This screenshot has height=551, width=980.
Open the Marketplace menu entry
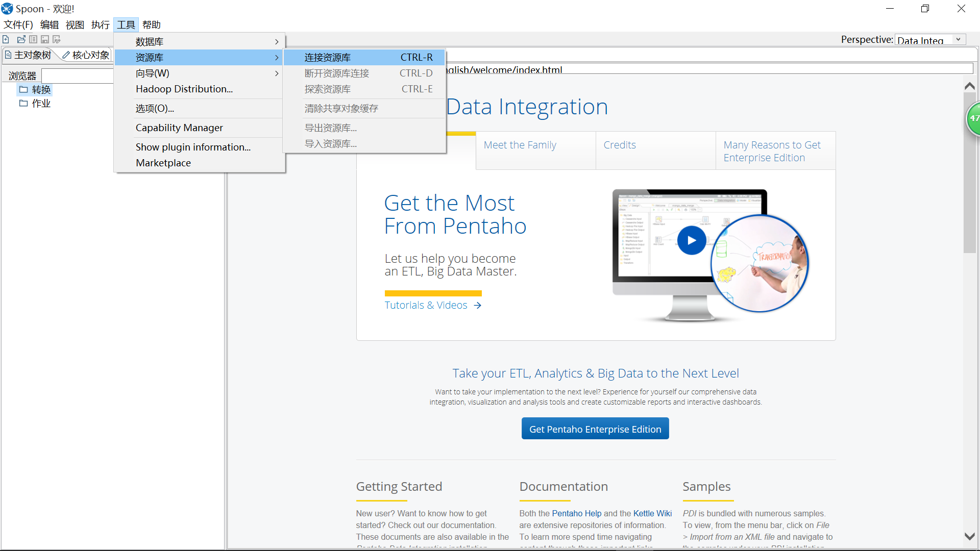tap(163, 163)
